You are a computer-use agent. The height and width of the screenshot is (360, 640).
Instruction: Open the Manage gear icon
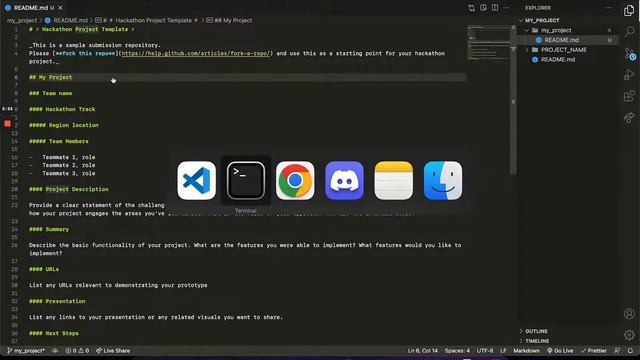coord(629,335)
